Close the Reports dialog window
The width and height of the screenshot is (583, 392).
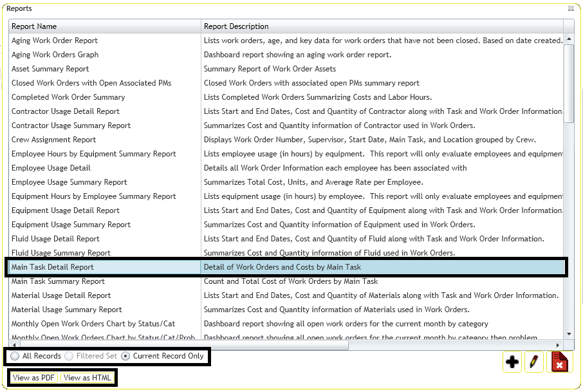[571, 9]
